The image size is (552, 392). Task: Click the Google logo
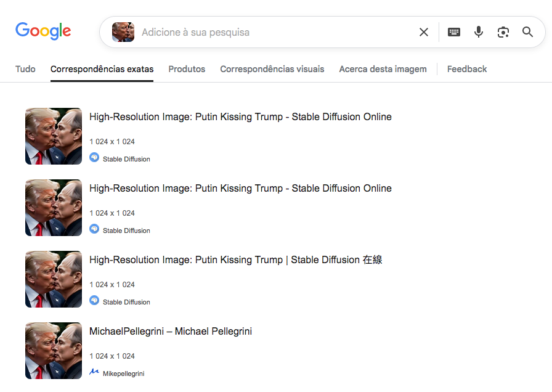[43, 31]
